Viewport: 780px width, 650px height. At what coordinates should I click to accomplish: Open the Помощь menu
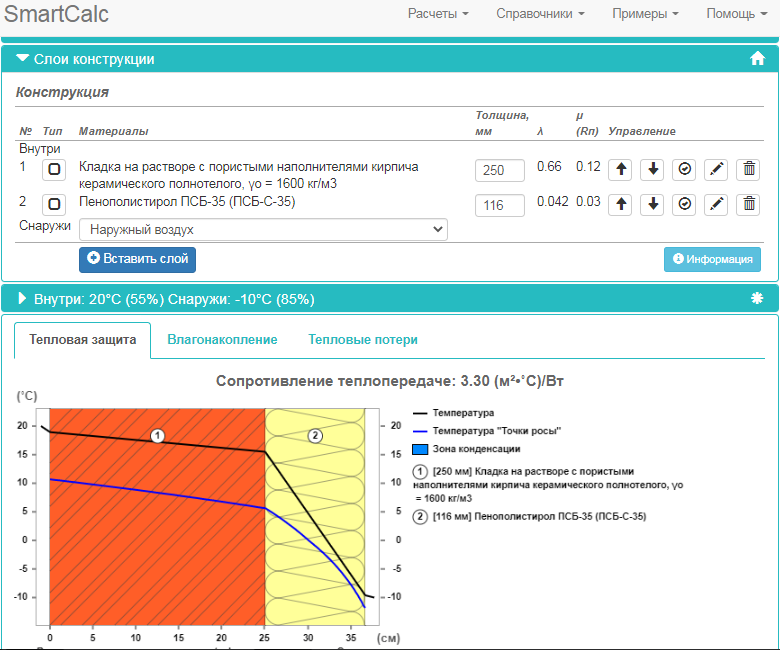pos(737,13)
